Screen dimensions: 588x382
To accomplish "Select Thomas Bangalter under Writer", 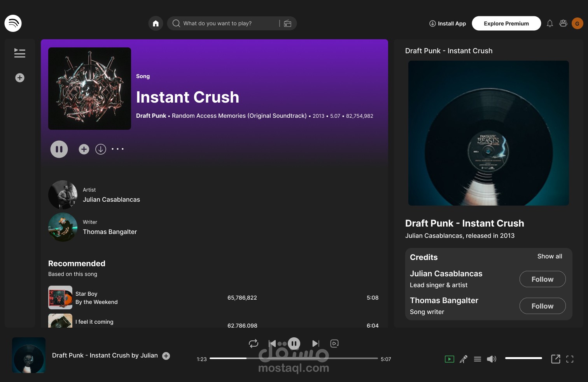I will pos(110,232).
